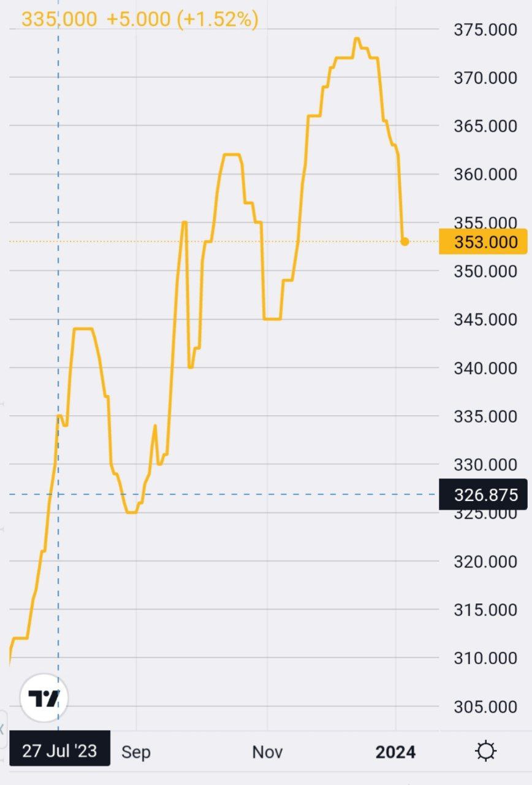Screen dimensions: 532x785
Task: Open chart settings gear icon
Action: point(485,751)
